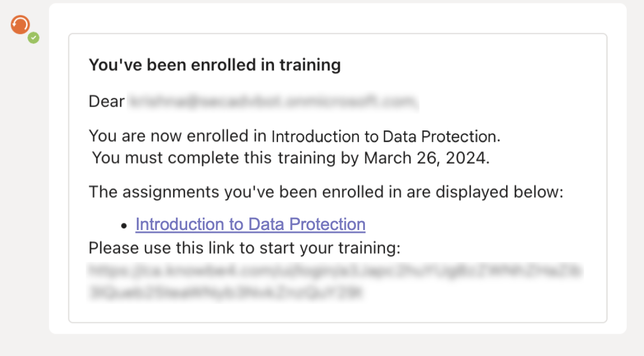Click the bullet point before the course link
The height and width of the screenshot is (356, 644).
124,226
